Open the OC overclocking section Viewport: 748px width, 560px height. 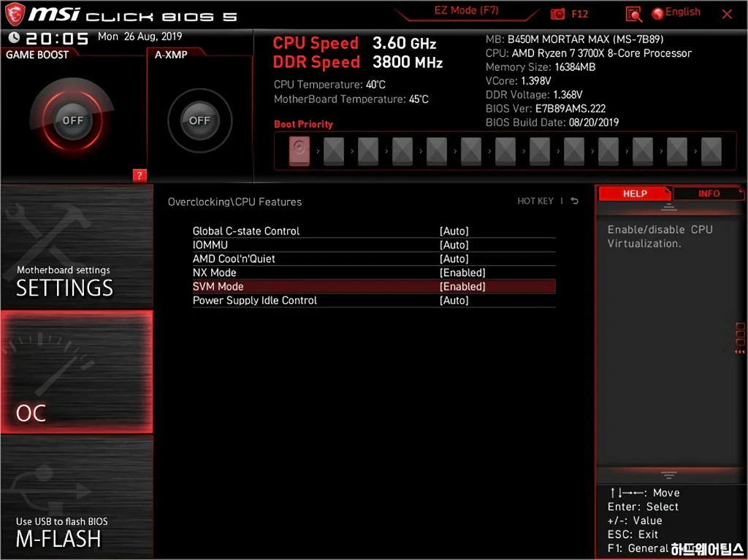[77, 372]
